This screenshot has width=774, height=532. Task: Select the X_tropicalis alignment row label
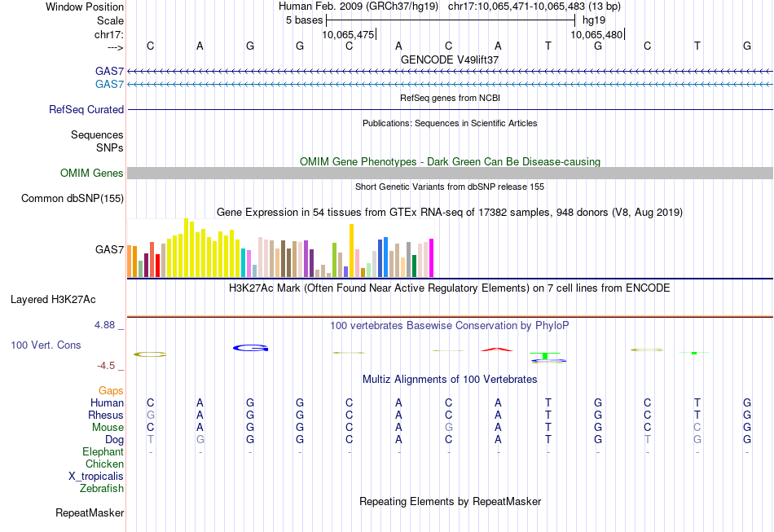coord(96,477)
